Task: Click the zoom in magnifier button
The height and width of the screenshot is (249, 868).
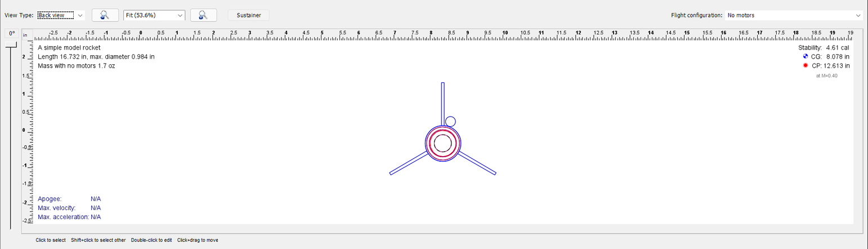Action: (204, 15)
